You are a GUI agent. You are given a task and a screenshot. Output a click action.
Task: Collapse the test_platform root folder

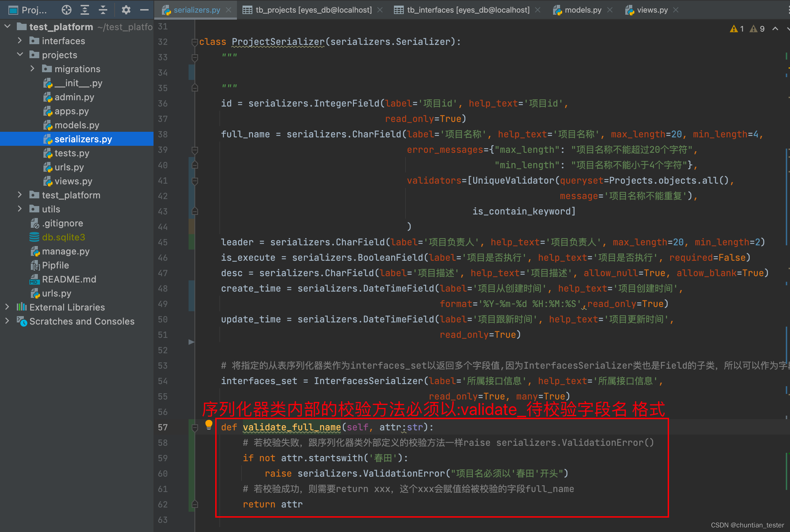coord(7,26)
